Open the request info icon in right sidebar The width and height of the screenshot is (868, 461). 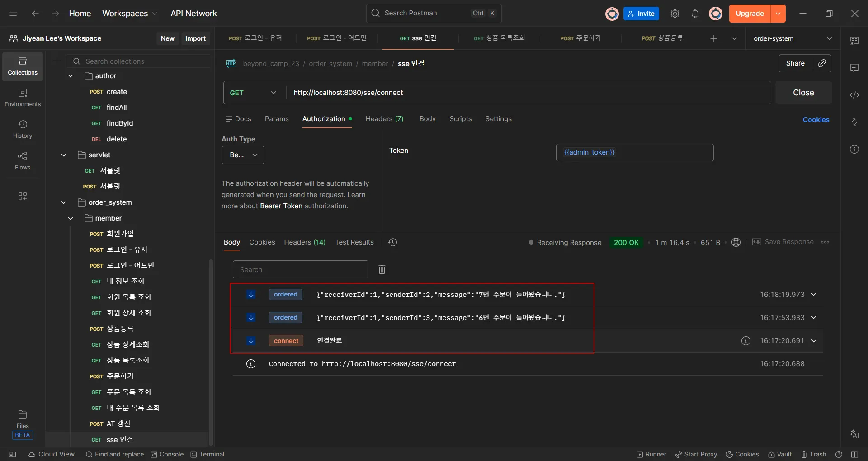pos(854,149)
